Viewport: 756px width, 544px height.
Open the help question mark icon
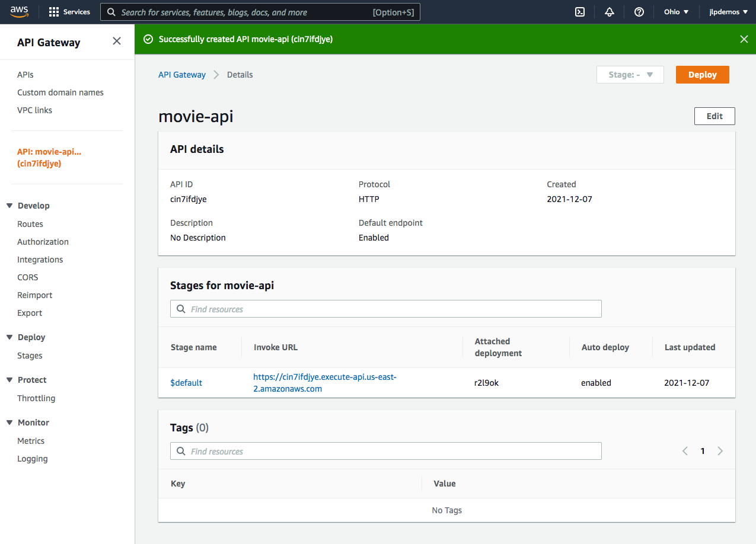point(639,12)
